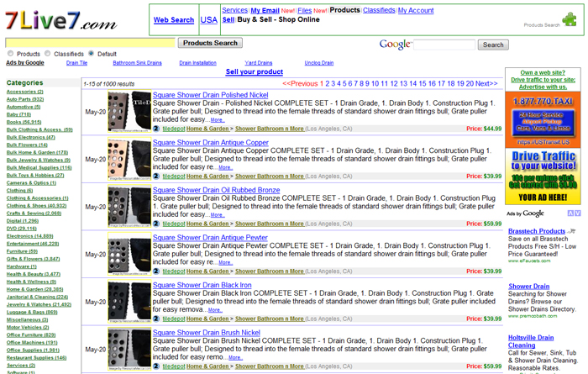588x374 pixels.
Task: Click the right arrow in Ads by Google
Action: click(x=578, y=213)
